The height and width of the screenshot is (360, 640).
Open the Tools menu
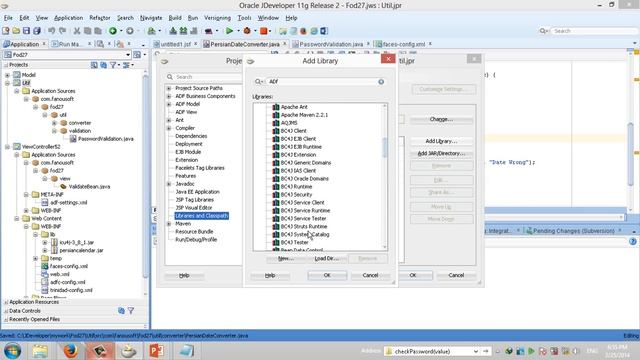pyautogui.click(x=244, y=18)
